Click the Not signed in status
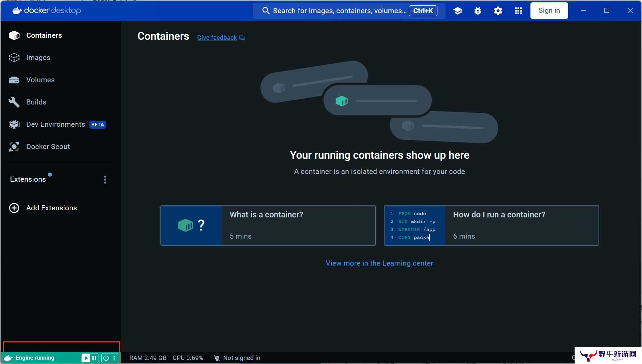Screen dimensions: 642x364 (242, 358)
